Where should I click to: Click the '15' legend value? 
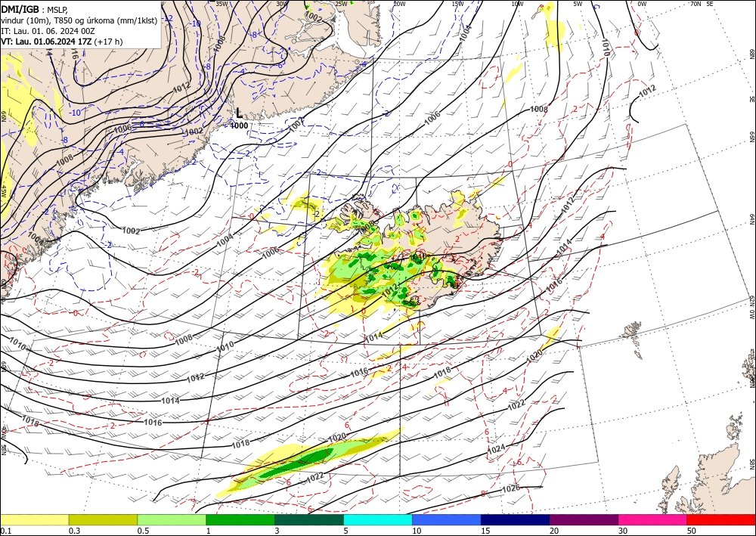click(x=485, y=531)
